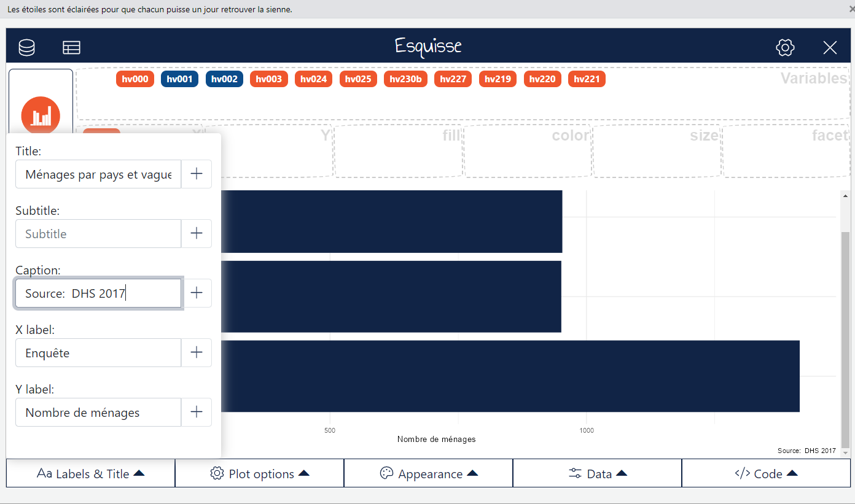This screenshot has width=855, height=504.
Task: Click the color aesthetic drop zone
Action: tap(528, 151)
